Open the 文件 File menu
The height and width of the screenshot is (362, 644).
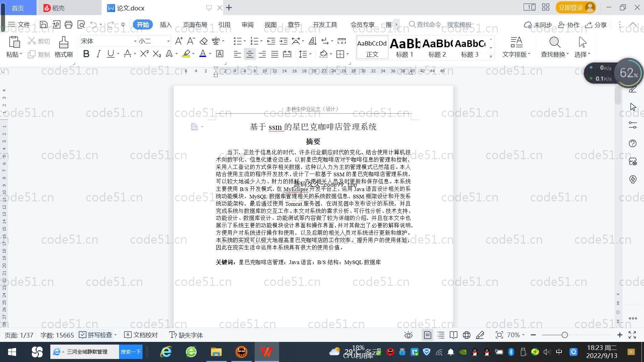[19, 24]
